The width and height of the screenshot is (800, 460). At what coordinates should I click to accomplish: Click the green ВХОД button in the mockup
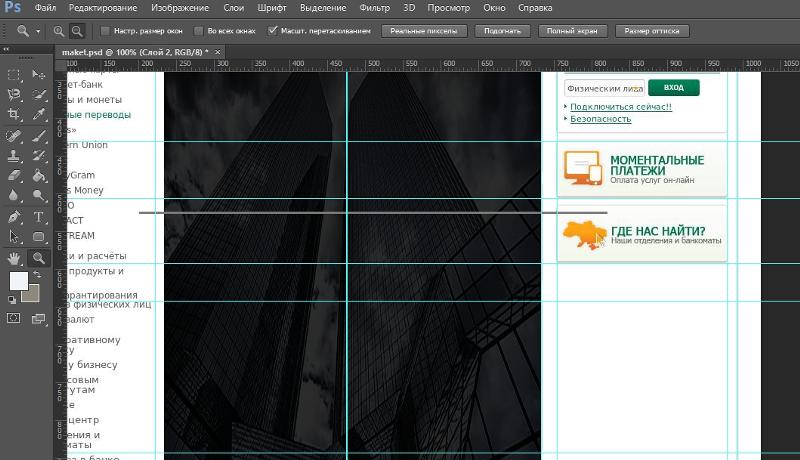tap(673, 88)
